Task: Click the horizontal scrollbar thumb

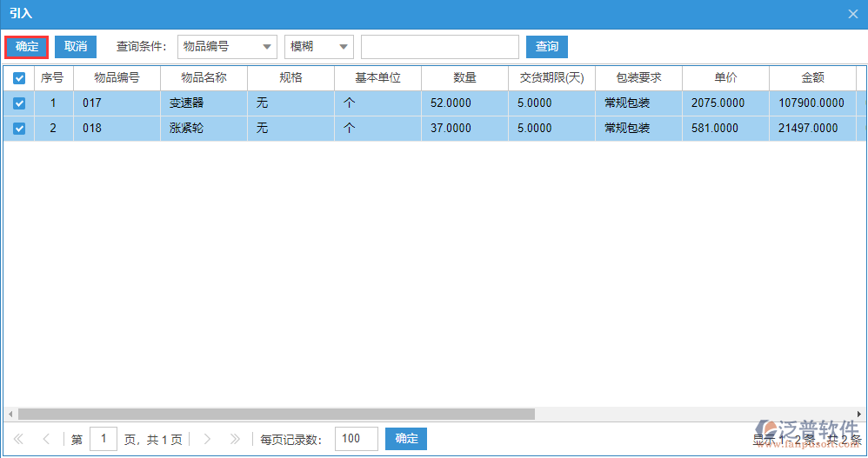Action: (277, 415)
